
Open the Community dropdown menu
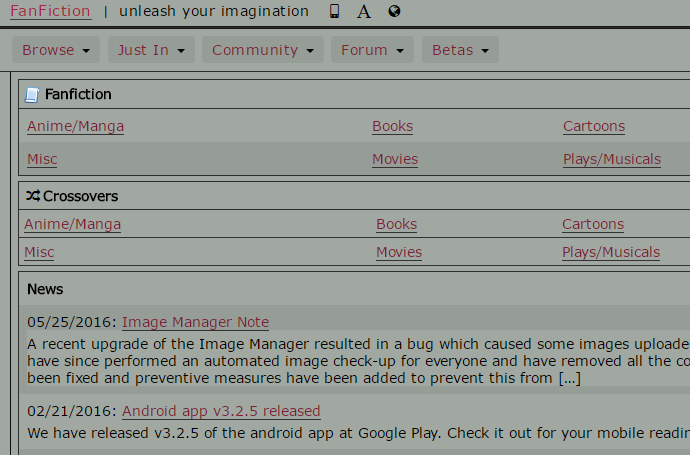pyautogui.click(x=263, y=50)
